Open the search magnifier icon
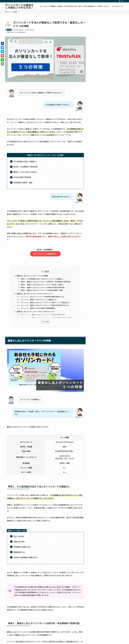The width and height of the screenshot is (129, 644). pos(122,1)
